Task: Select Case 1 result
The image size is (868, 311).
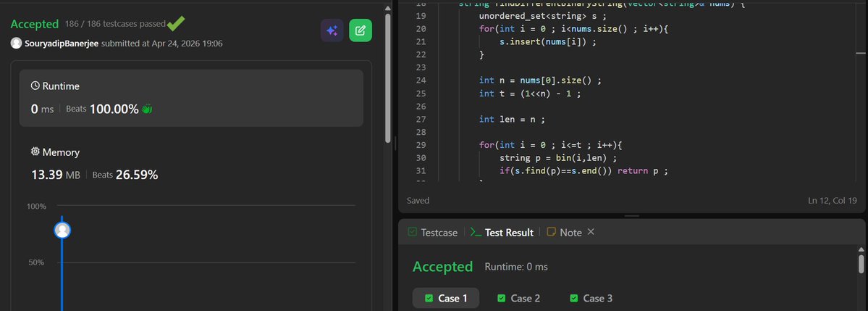Action: 446,298
